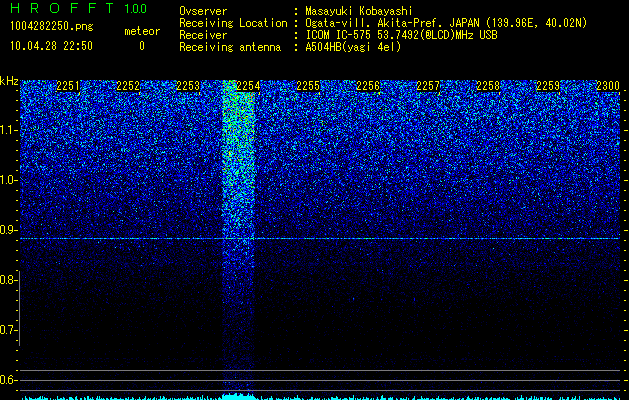
Task: Click the cyan amplitude trace peak at bottom
Action: (x=238, y=396)
